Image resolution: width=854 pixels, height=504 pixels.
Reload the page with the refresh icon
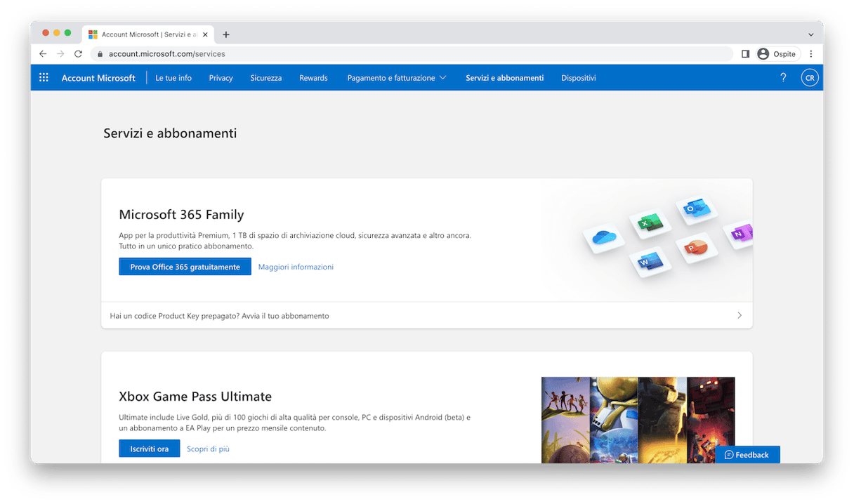[78, 54]
